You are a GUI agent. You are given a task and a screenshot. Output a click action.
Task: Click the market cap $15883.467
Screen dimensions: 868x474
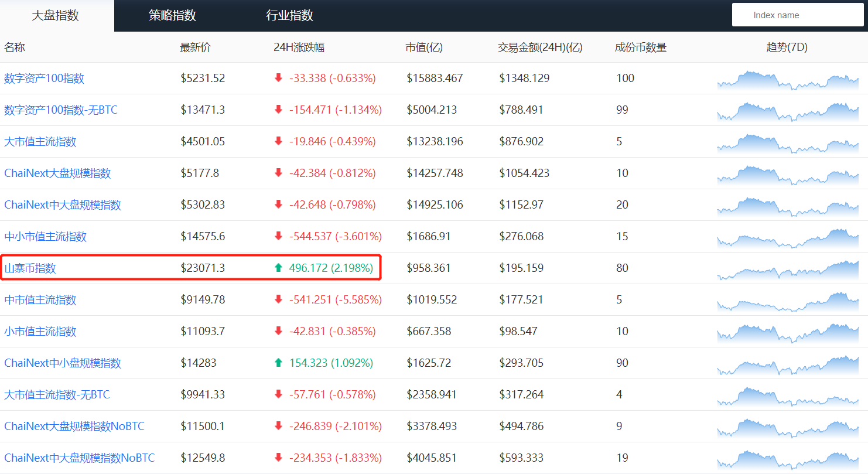coord(435,79)
